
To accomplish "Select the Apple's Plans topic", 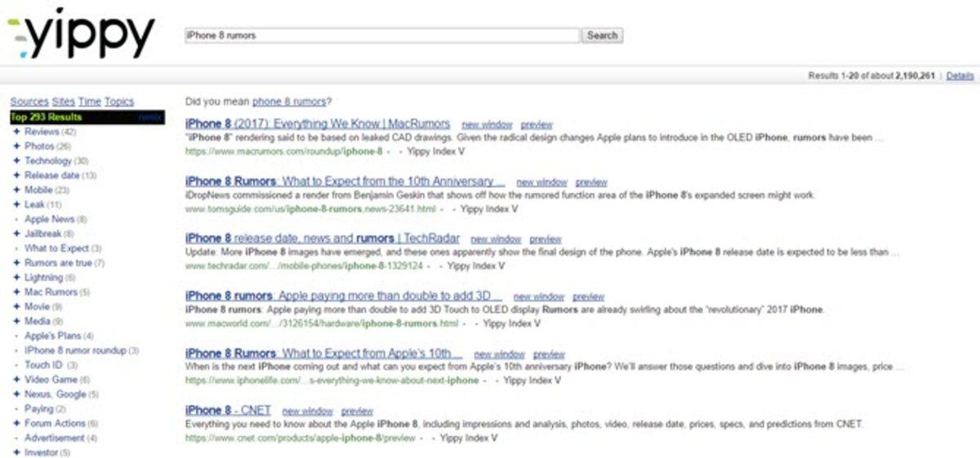I will [53, 336].
